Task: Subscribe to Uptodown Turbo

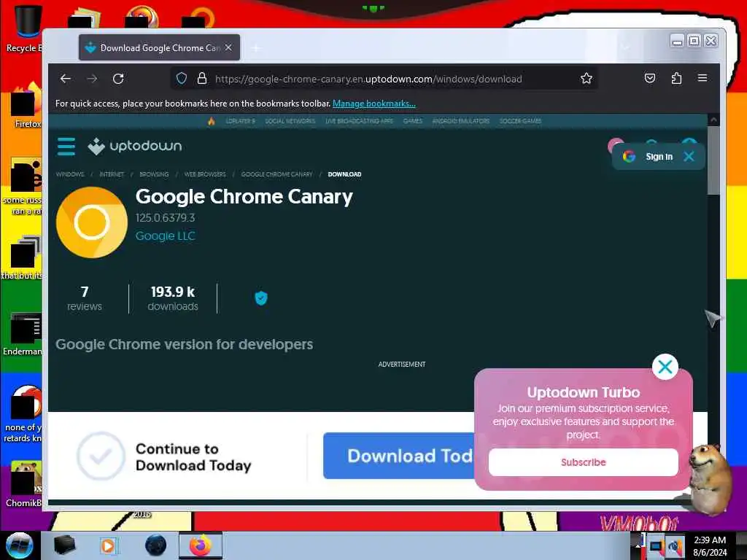Action: coord(583,462)
